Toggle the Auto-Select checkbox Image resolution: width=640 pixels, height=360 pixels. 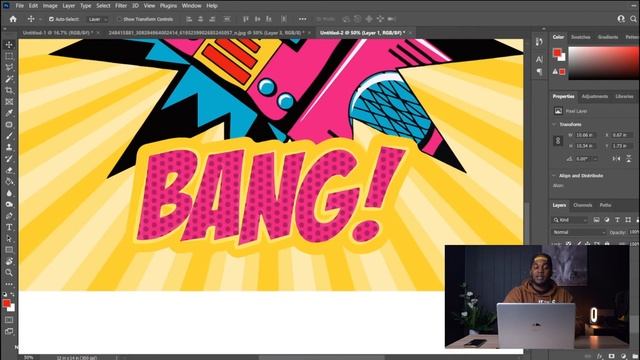point(51,19)
